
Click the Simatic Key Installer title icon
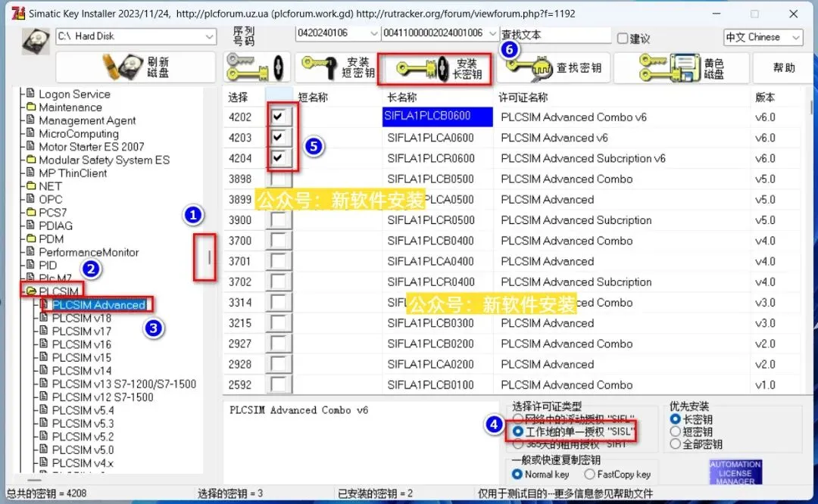coord(18,13)
